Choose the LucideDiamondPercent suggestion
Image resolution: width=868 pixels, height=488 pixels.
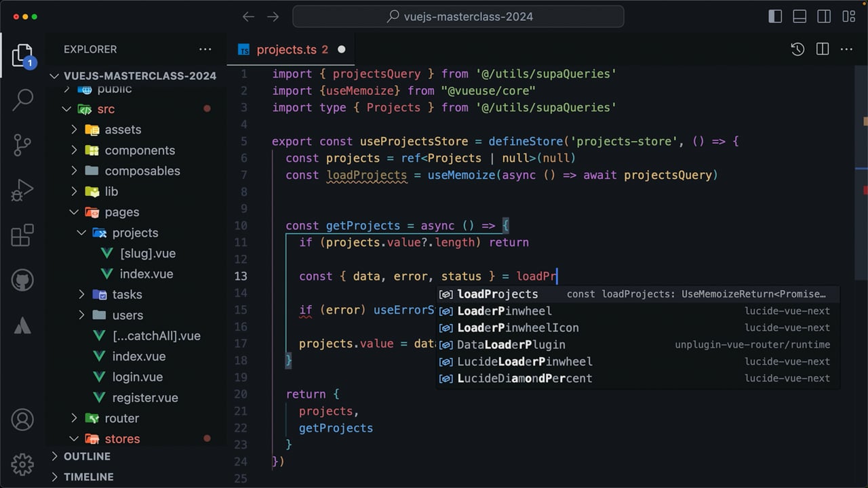click(637, 379)
